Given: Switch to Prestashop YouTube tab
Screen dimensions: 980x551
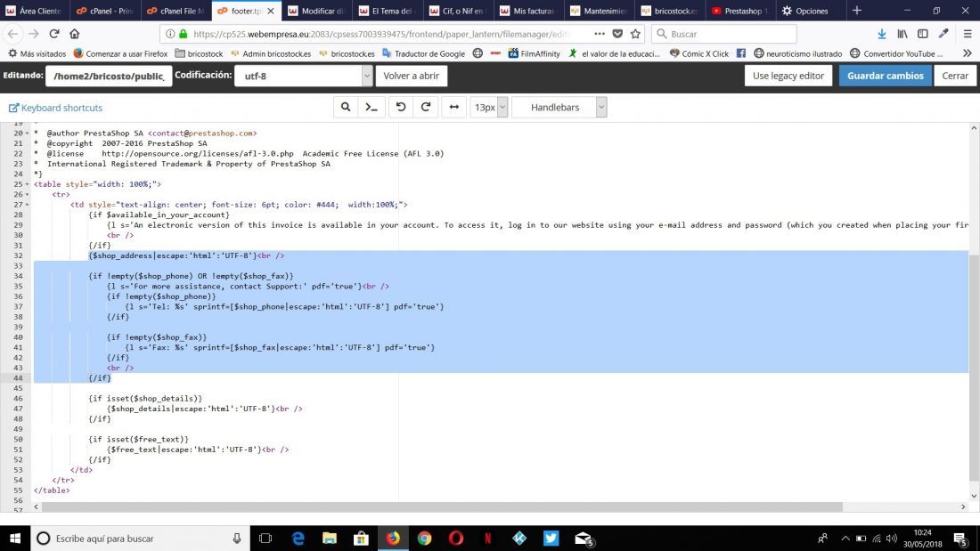Looking at the screenshot, I should coord(740,11).
